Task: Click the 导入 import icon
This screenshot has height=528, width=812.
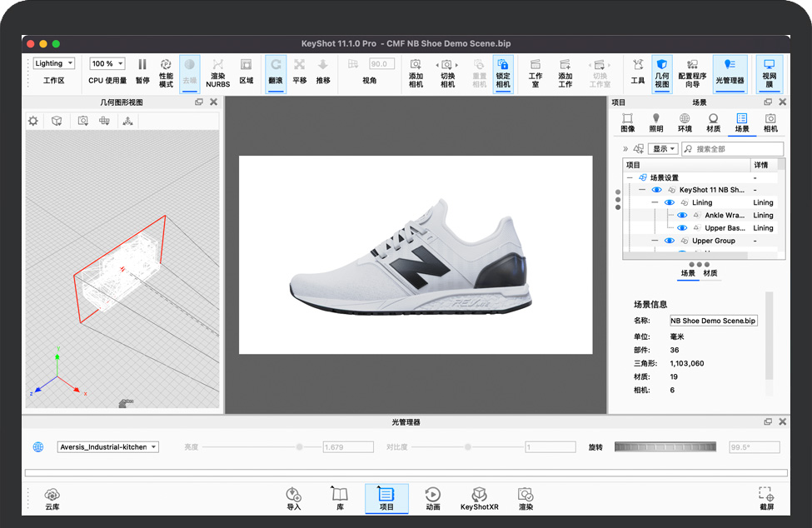Action: [293, 496]
